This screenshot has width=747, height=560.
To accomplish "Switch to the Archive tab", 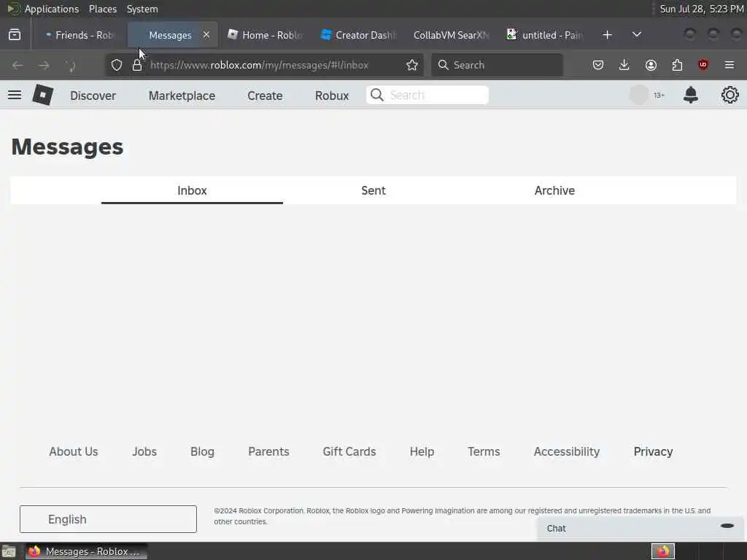I will tap(554, 190).
